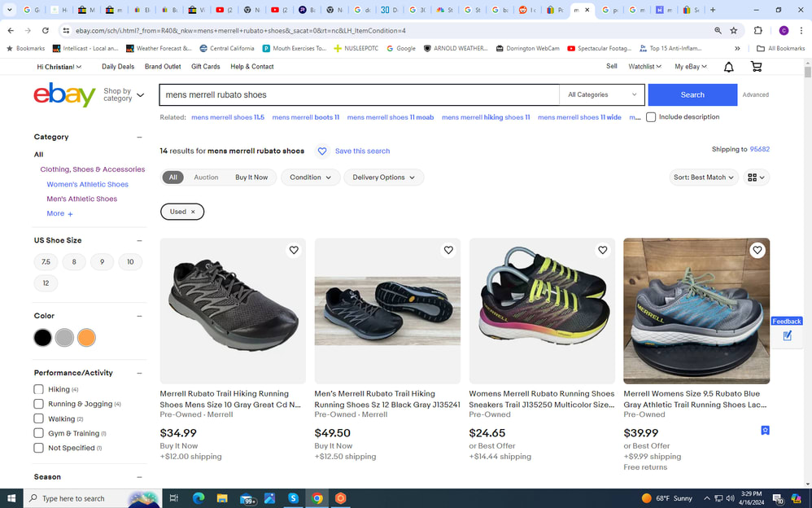The height and width of the screenshot is (508, 812).
Task: Check the Gym & Training filter
Action: point(38,433)
